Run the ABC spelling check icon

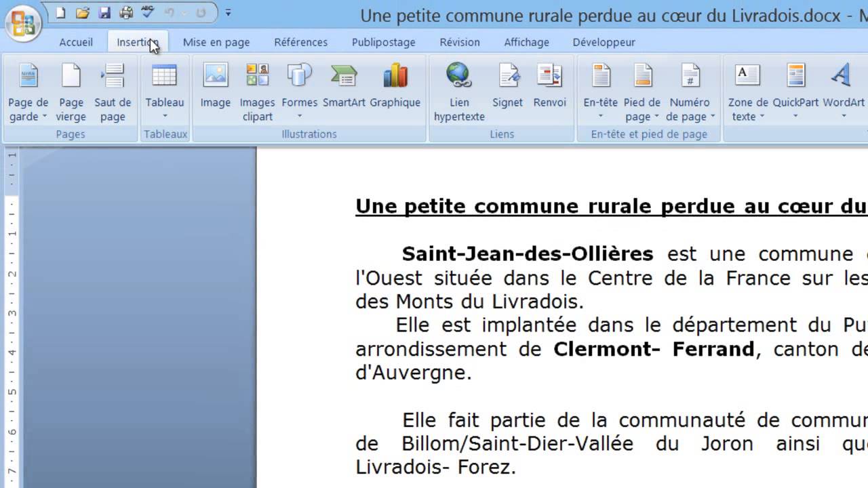[x=148, y=12]
